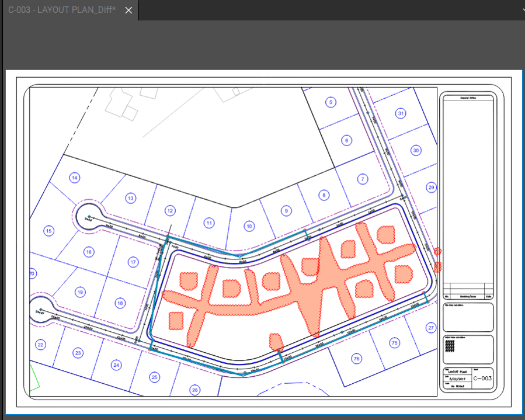The height and width of the screenshot is (420, 525).
Task: Select the lot 6 circle label
Action: pos(346,140)
